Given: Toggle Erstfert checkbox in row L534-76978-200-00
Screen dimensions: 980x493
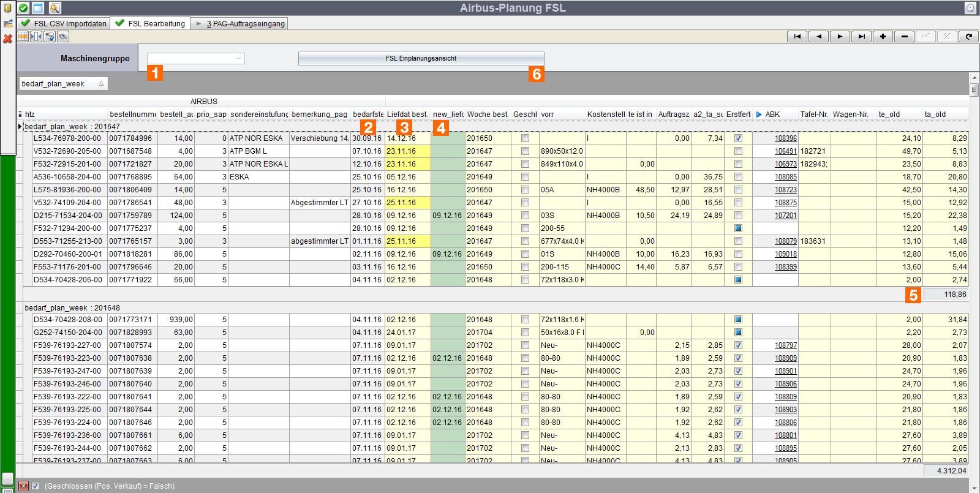Looking at the screenshot, I should [738, 138].
